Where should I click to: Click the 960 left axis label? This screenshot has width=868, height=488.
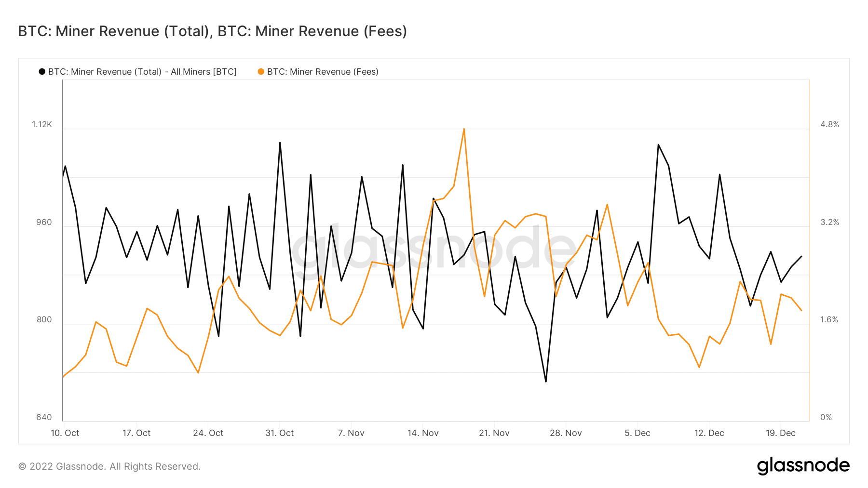[44, 222]
